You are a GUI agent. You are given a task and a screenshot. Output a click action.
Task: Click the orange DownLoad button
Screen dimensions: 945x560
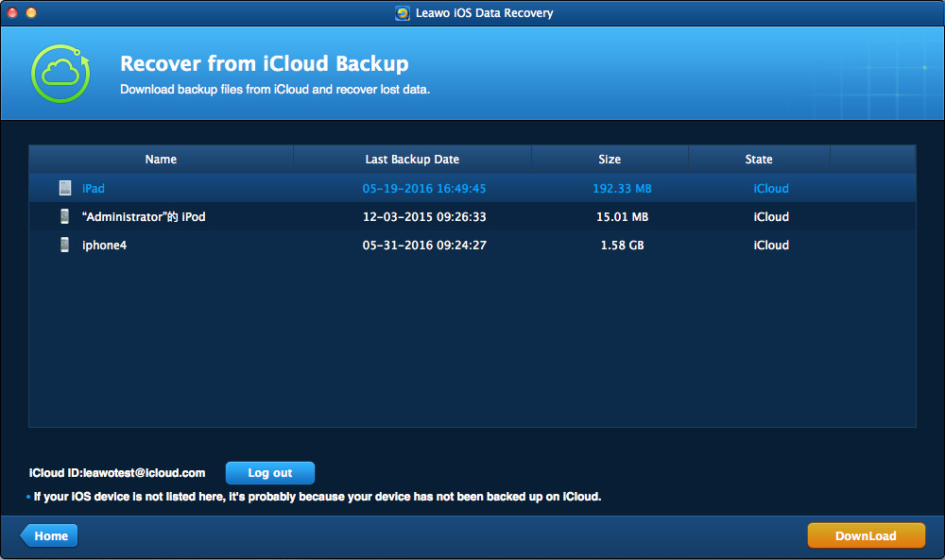pyautogui.click(x=865, y=535)
